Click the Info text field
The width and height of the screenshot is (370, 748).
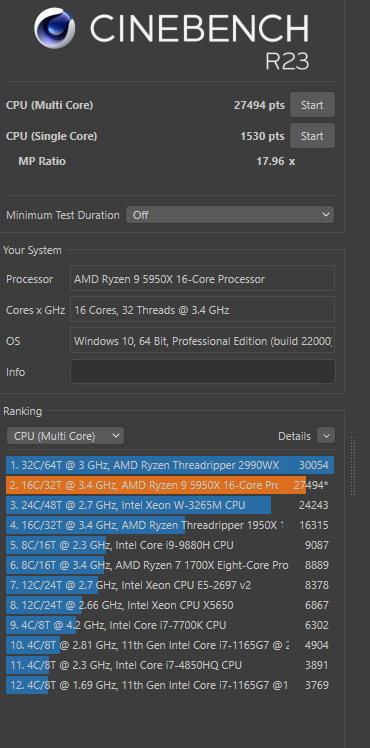pyautogui.click(x=203, y=372)
